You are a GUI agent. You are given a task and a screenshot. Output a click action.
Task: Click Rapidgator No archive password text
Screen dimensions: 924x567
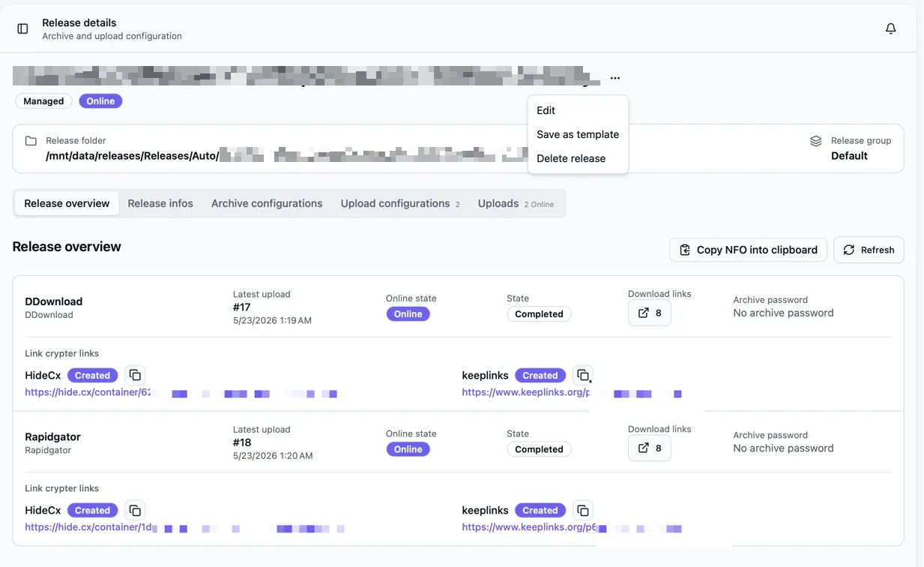tap(783, 448)
